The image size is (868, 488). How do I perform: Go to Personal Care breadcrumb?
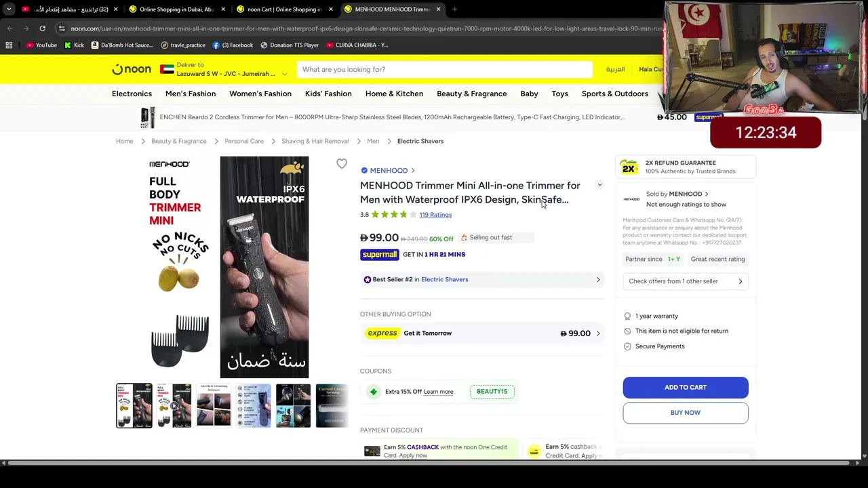point(244,141)
